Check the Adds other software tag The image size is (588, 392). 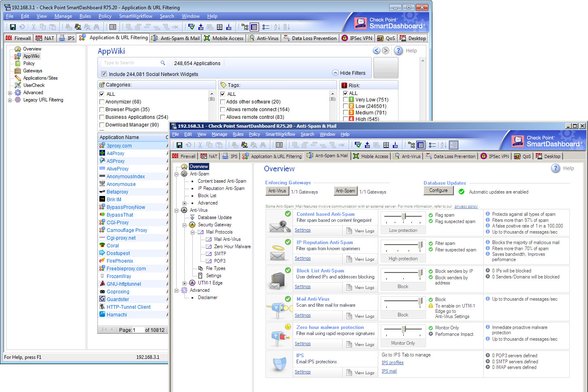[223, 102]
